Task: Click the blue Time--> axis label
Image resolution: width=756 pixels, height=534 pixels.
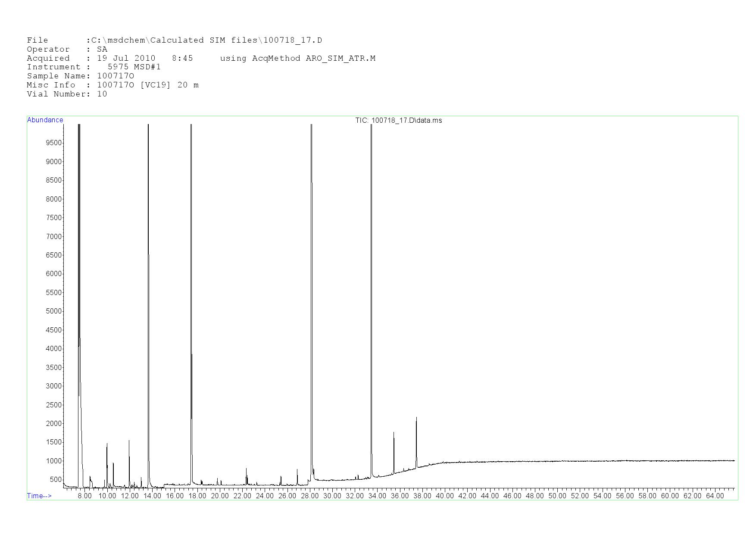Action: point(39,496)
